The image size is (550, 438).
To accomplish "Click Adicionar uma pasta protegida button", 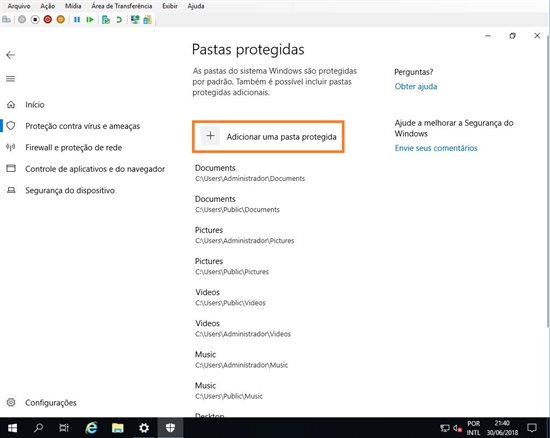I will pos(268,136).
